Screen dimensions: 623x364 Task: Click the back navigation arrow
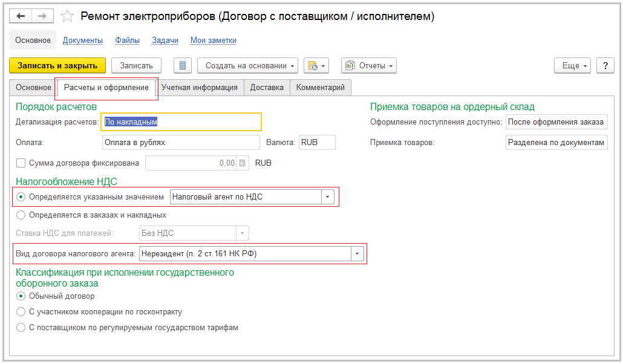click(21, 16)
